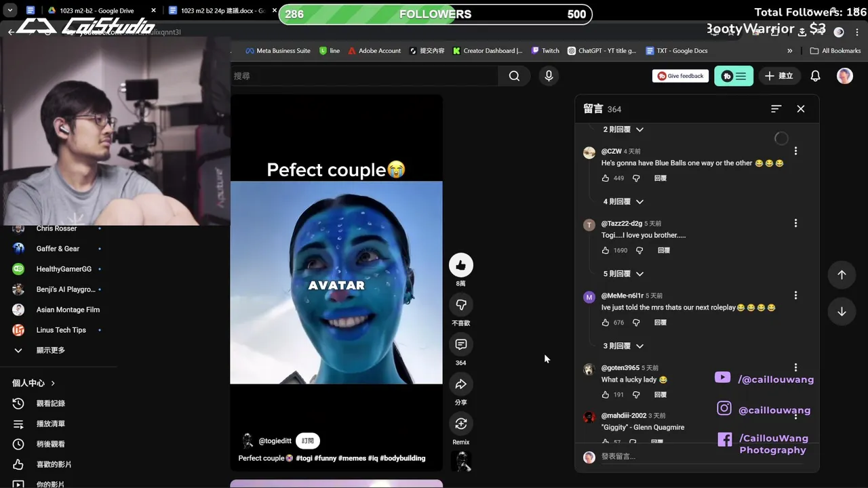Open comment sort options icon
The image size is (868, 488).
(776, 108)
